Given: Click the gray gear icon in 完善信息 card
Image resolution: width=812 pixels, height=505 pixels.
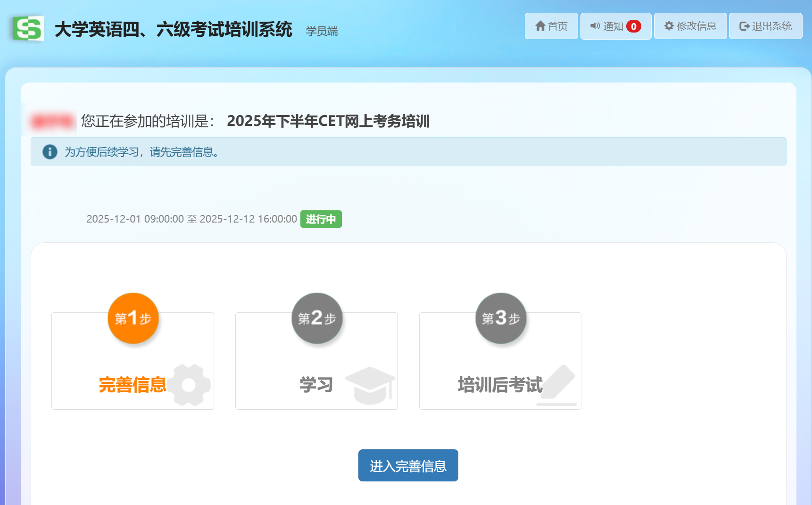Looking at the screenshot, I should click(x=189, y=385).
